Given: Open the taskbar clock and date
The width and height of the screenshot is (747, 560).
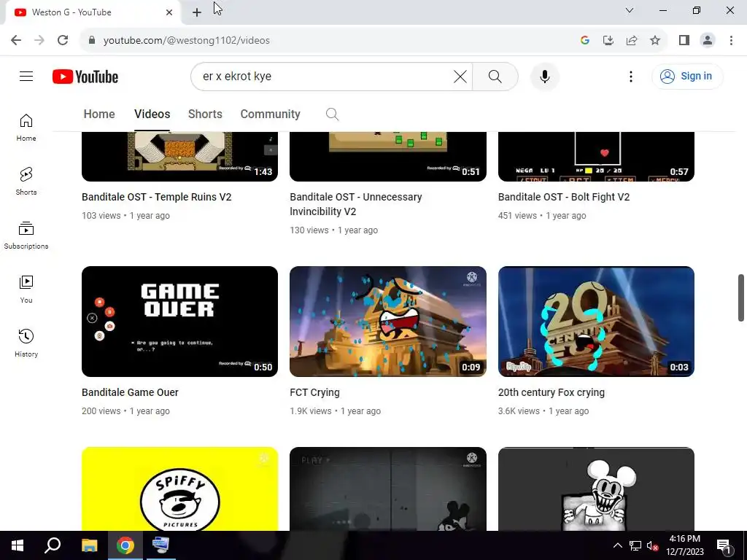Looking at the screenshot, I should (x=684, y=545).
